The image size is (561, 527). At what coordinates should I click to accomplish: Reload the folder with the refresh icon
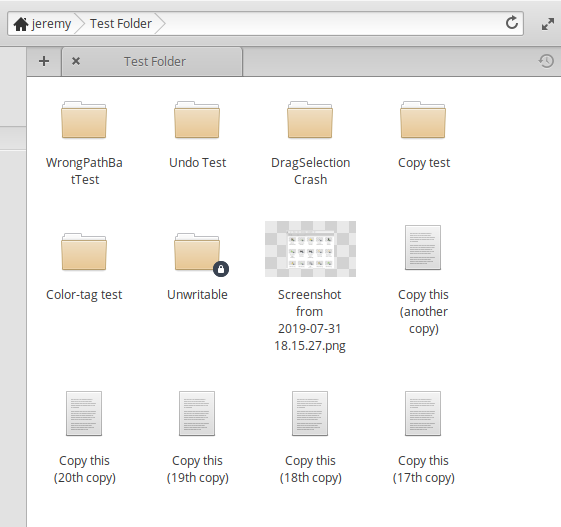[512, 23]
